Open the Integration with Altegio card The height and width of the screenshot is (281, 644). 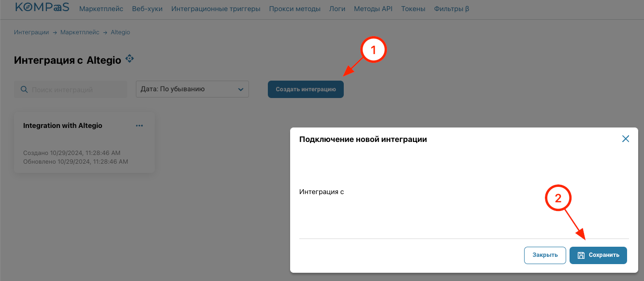click(84, 142)
